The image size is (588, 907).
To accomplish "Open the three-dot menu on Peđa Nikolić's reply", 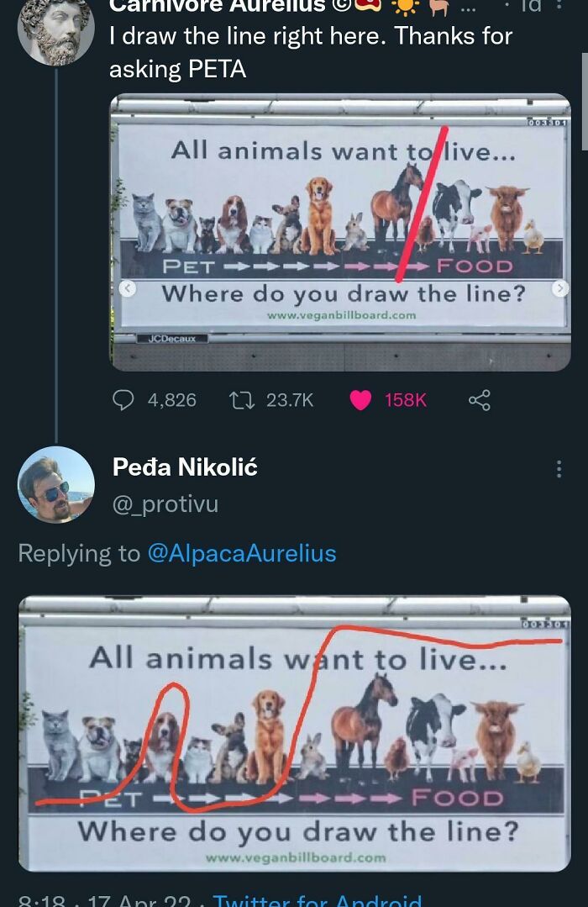I will [x=559, y=468].
